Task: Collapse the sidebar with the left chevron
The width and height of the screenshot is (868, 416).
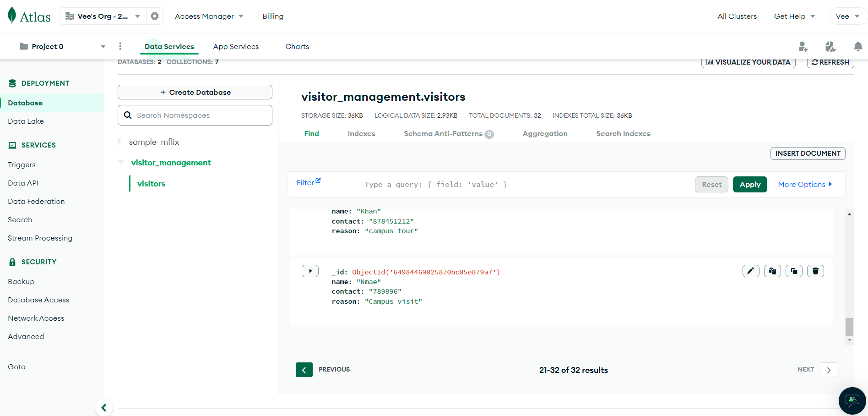Action: 104,407
